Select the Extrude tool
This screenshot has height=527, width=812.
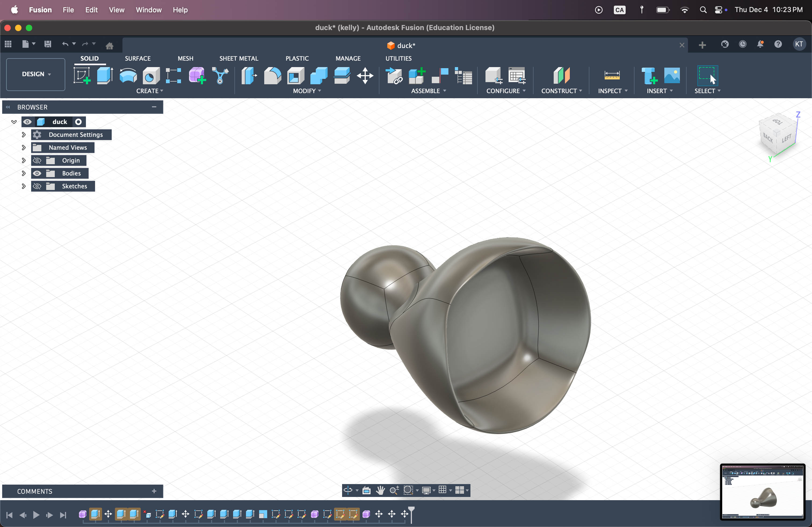[x=105, y=75]
